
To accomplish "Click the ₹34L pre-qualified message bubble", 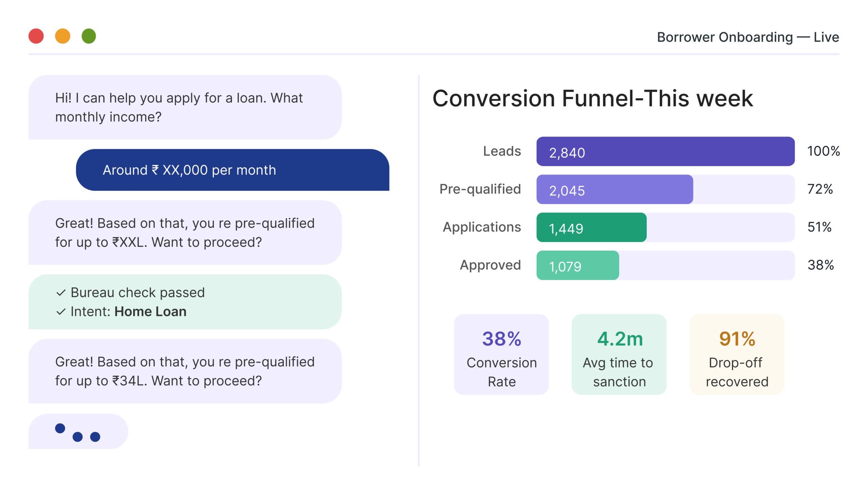I will click(x=185, y=371).
